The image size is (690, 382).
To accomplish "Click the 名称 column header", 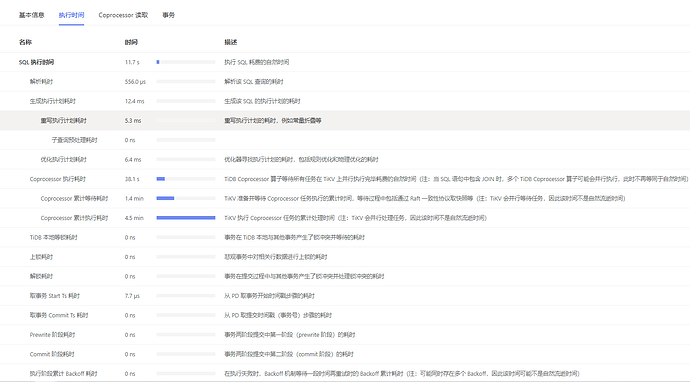I will pos(25,42).
